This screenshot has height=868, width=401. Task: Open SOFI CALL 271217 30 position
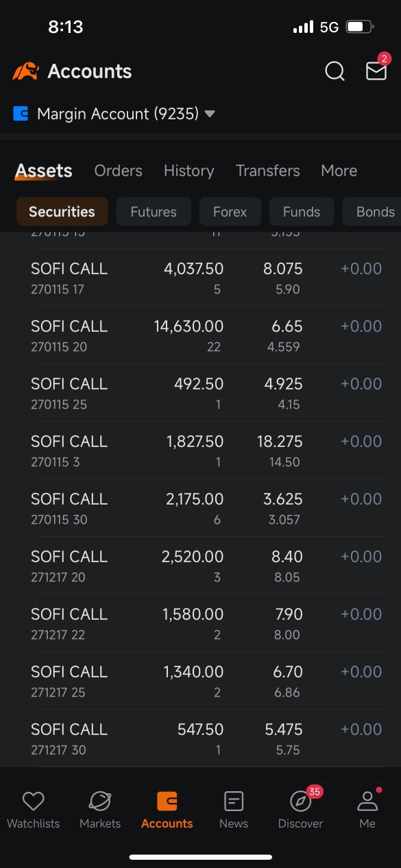(206, 738)
